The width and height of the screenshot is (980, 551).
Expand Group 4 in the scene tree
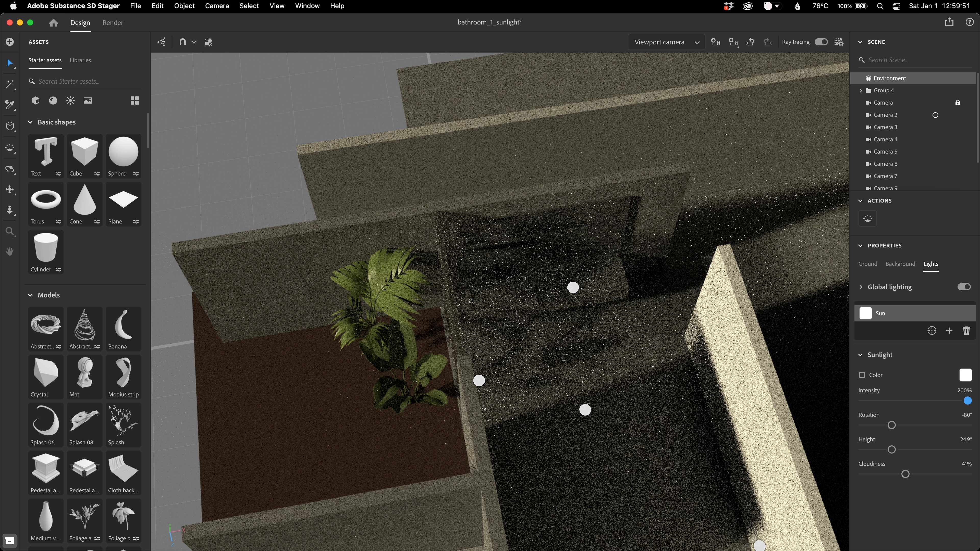point(861,91)
